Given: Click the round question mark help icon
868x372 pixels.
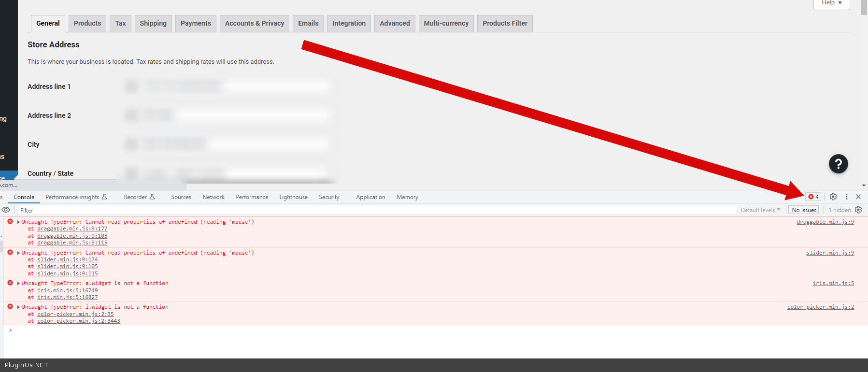Looking at the screenshot, I should pyautogui.click(x=838, y=164).
